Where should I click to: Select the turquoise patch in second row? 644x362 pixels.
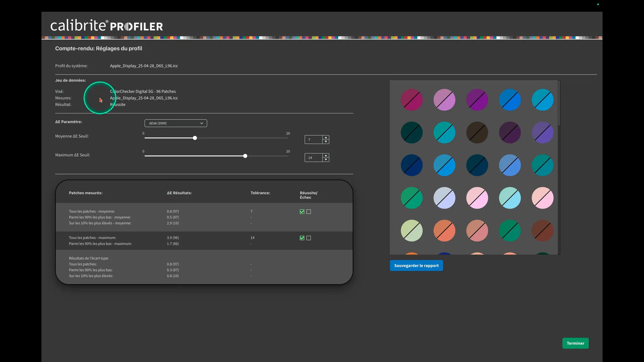tap(444, 133)
